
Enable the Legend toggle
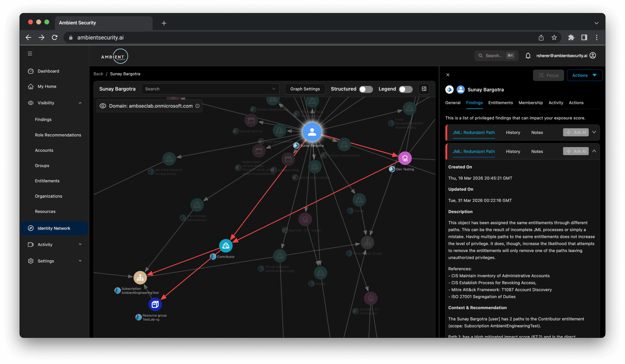tap(405, 89)
